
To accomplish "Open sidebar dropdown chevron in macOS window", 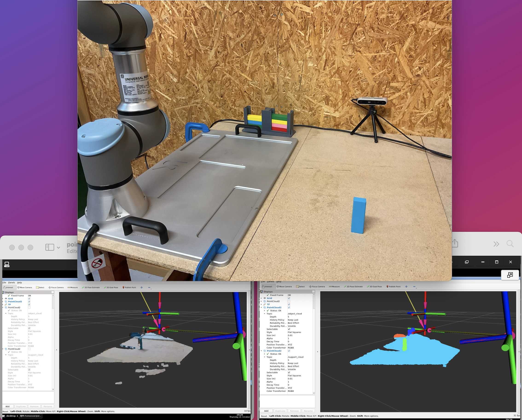I will 58,247.
